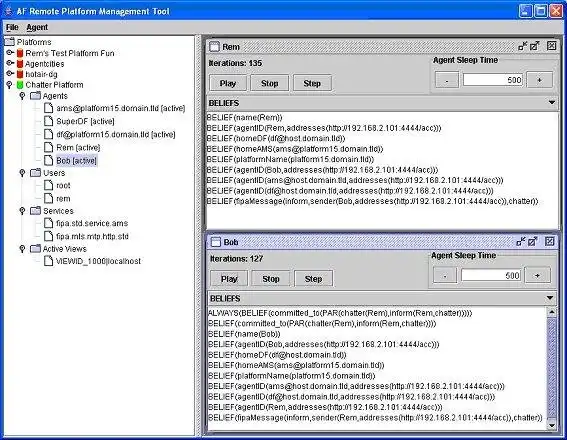Viewport: 567px width, 440px height.
Task: Open the BELIEFS dropdown in Bob window
Action: [550, 298]
